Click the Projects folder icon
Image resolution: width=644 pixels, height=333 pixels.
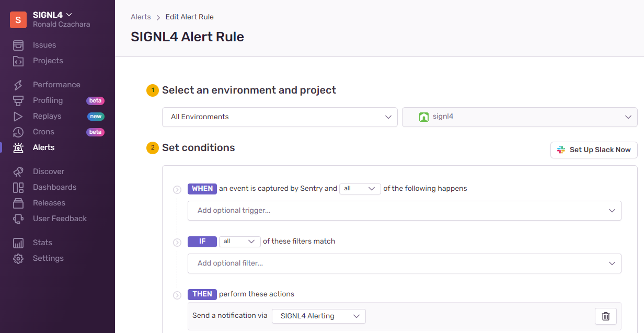pos(18,61)
